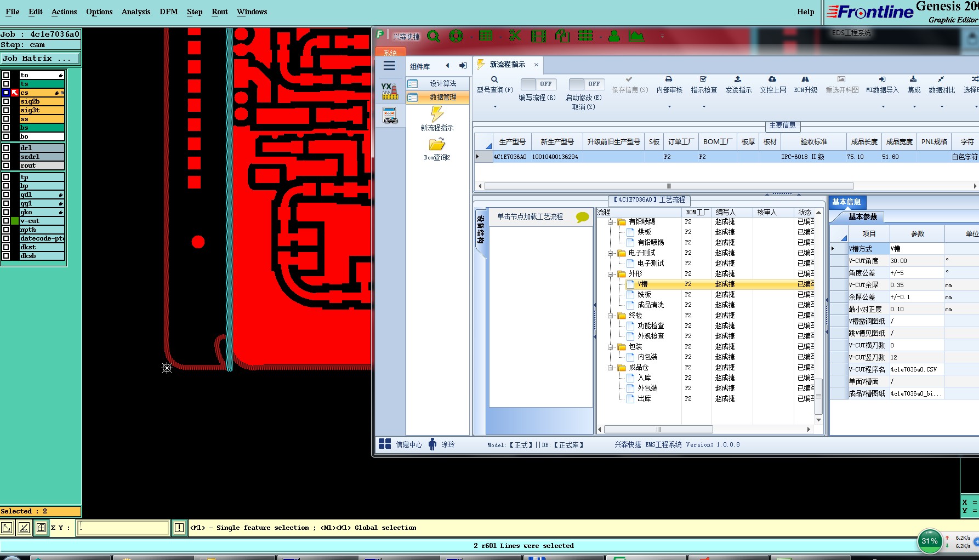This screenshot has width=979, height=560.
Task: Collapse the 终检 tree folder
Action: pos(610,316)
